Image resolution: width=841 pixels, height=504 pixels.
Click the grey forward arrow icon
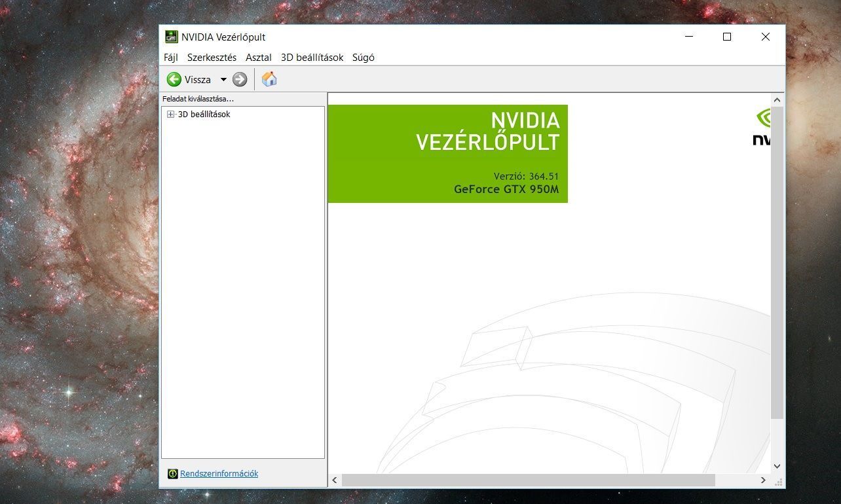click(240, 79)
